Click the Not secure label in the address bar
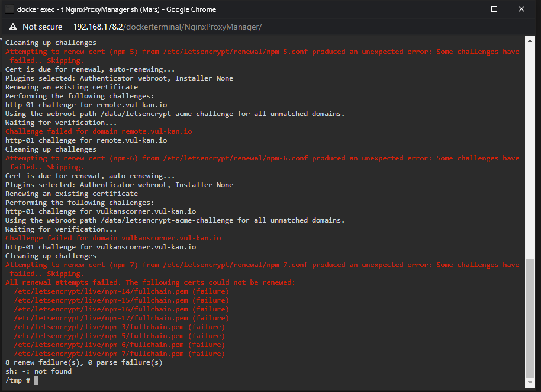 43,27
